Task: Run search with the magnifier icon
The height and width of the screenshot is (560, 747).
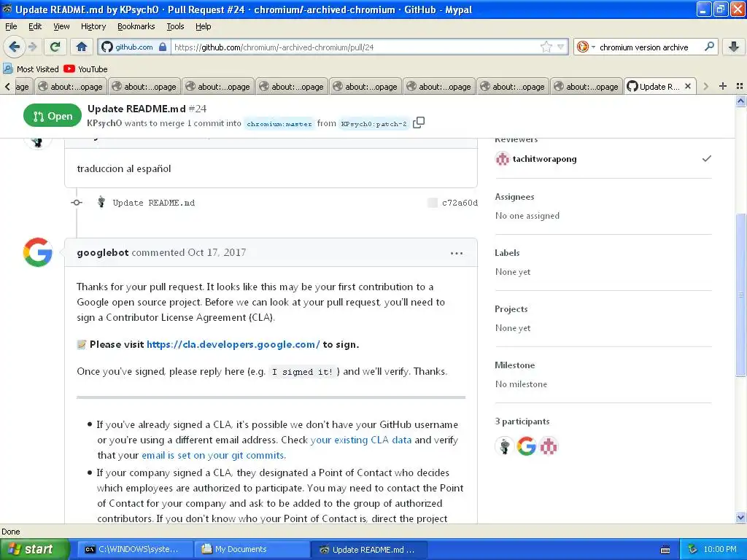Action: tap(709, 47)
